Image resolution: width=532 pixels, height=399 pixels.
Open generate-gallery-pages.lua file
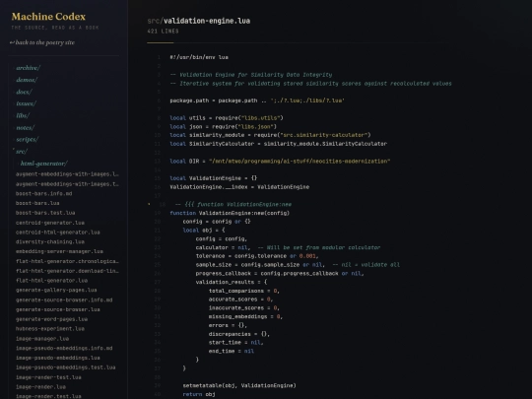pyautogui.click(x=56, y=290)
